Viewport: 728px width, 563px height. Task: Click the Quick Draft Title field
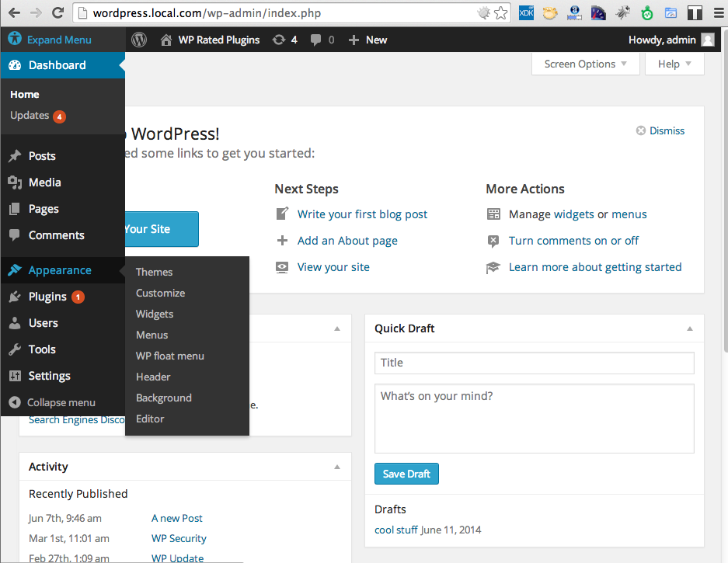click(x=535, y=363)
